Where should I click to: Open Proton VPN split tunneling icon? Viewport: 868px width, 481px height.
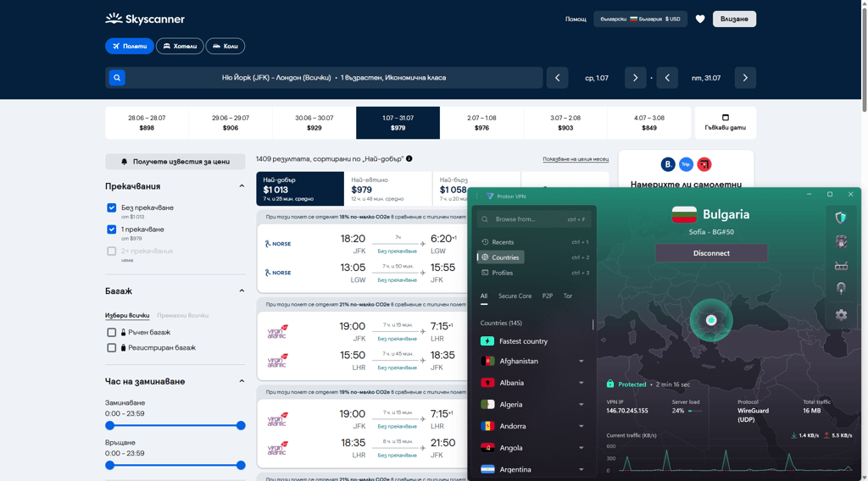click(841, 289)
